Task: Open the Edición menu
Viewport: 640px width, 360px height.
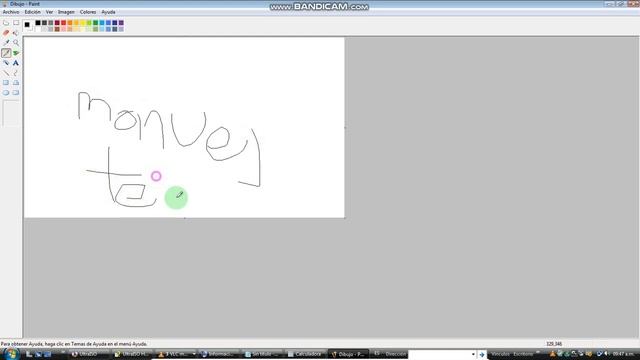Action: click(33, 12)
